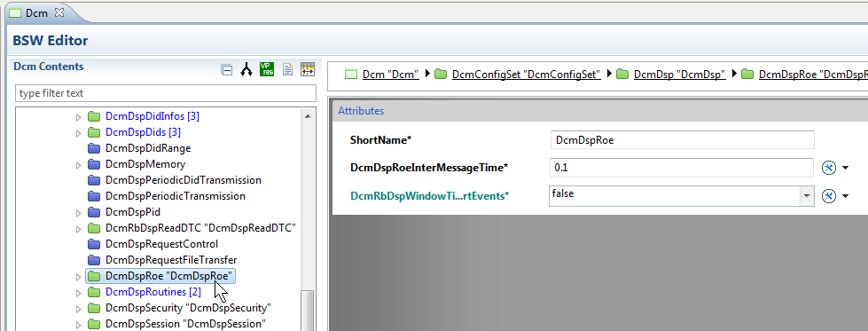
Task: Click the tools icon beside DcmRbDspWindowTi...rtEvents
Action: point(828,196)
